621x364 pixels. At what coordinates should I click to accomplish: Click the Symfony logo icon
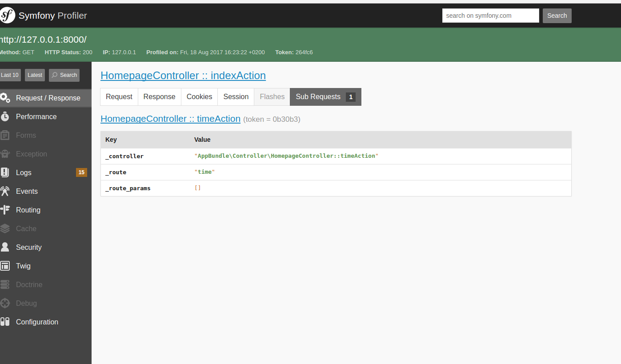click(7, 16)
